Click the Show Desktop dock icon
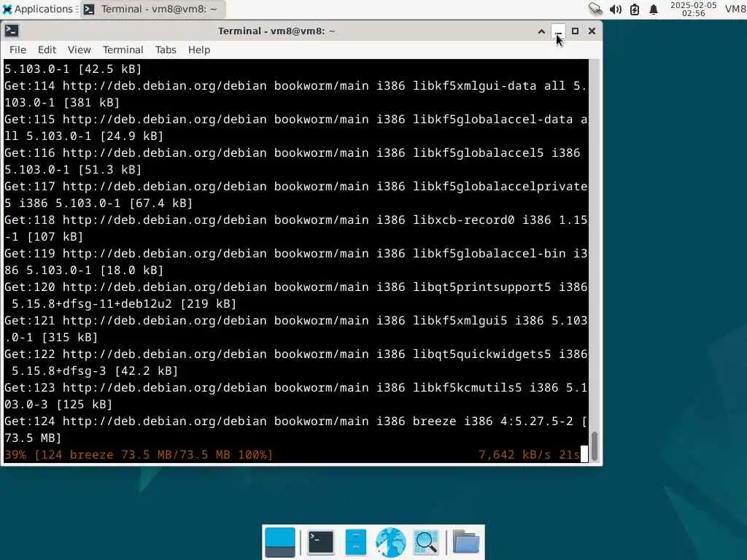The height and width of the screenshot is (560, 747). point(280,542)
